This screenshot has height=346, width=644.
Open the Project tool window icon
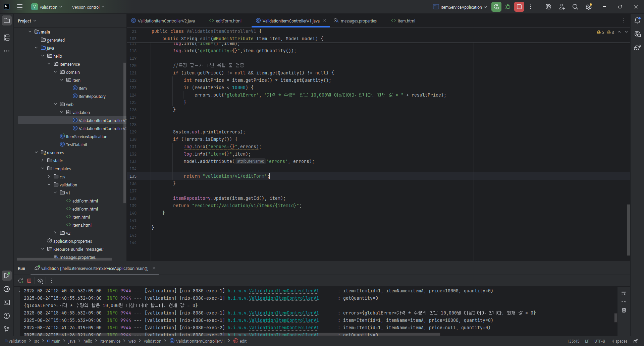tap(7, 20)
